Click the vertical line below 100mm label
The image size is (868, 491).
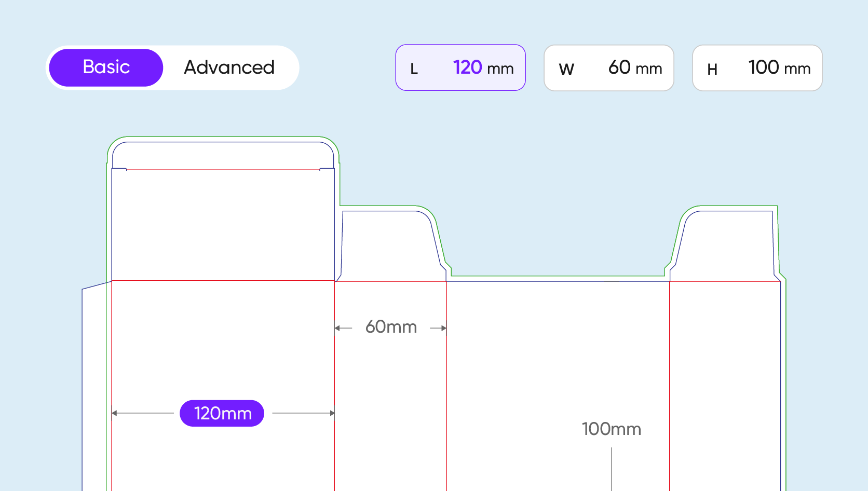click(x=612, y=469)
